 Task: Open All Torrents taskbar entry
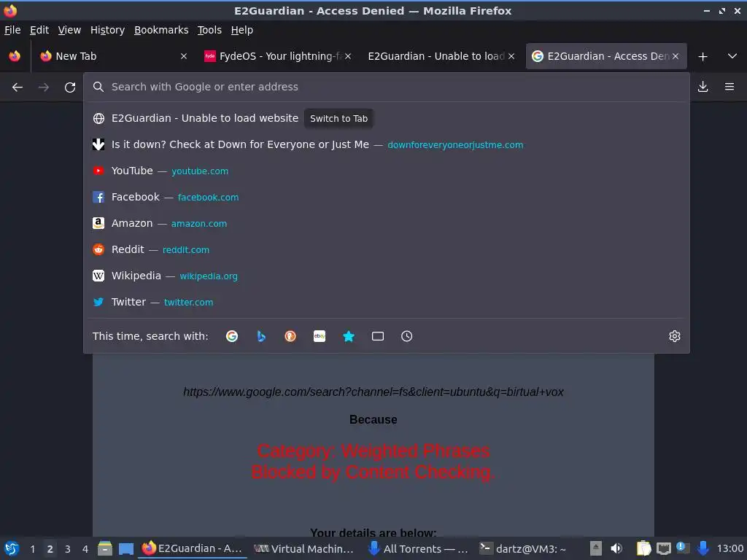(419, 548)
